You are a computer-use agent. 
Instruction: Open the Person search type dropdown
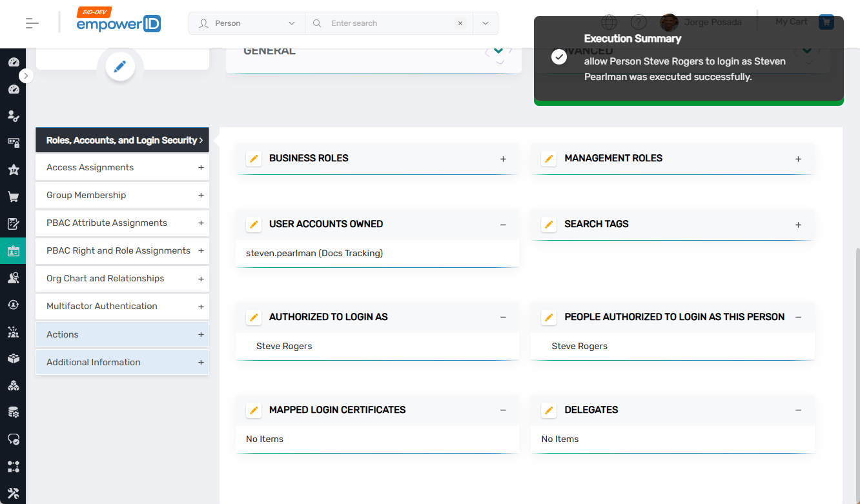(247, 23)
